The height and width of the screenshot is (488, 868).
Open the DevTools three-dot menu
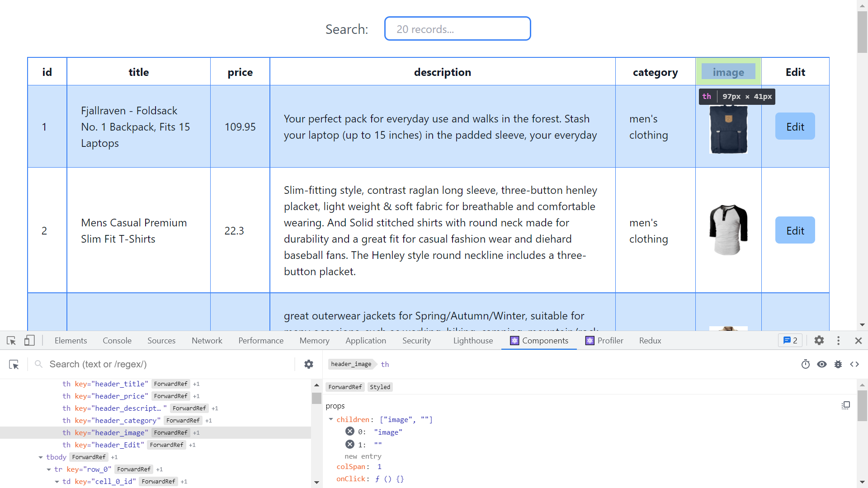coord(838,341)
